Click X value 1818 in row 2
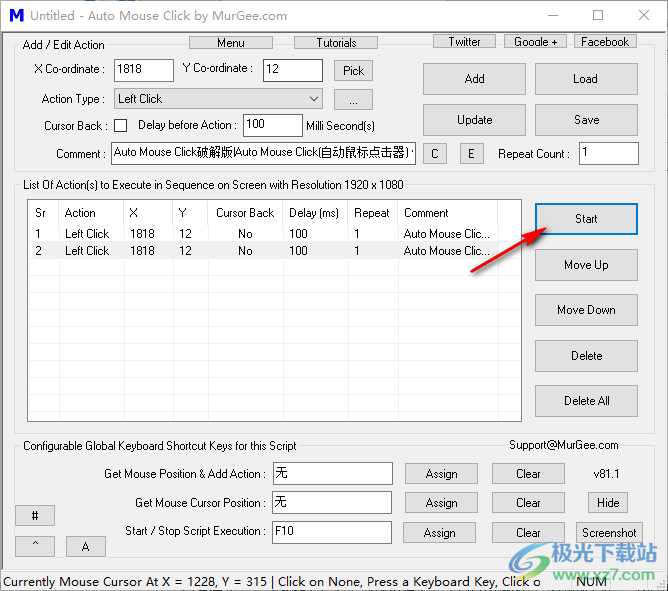The image size is (668, 591). coord(142,251)
